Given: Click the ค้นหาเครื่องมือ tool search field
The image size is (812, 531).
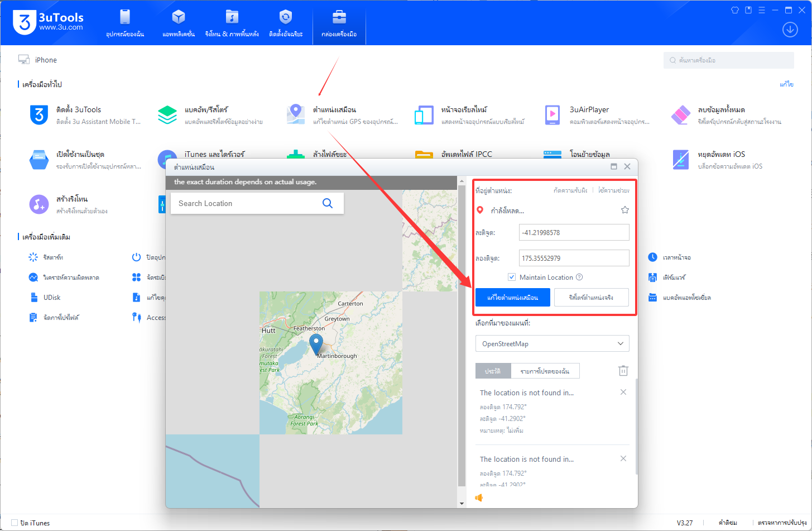Looking at the screenshot, I should pyautogui.click(x=729, y=60).
